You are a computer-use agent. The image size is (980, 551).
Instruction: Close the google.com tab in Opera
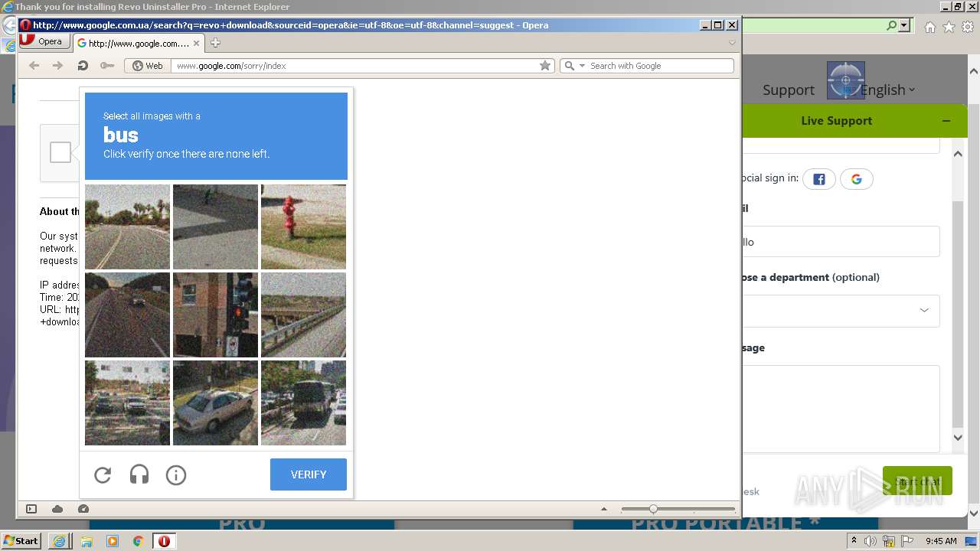tap(198, 43)
